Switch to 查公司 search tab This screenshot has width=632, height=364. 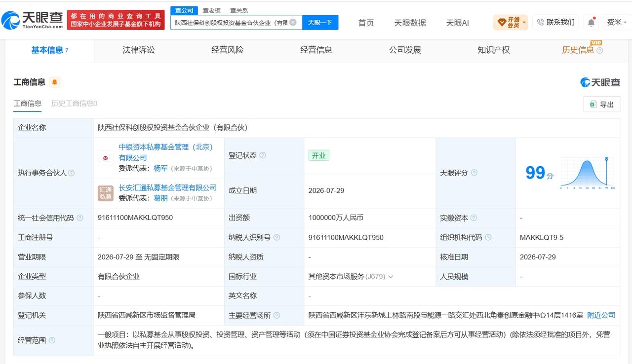click(x=184, y=10)
